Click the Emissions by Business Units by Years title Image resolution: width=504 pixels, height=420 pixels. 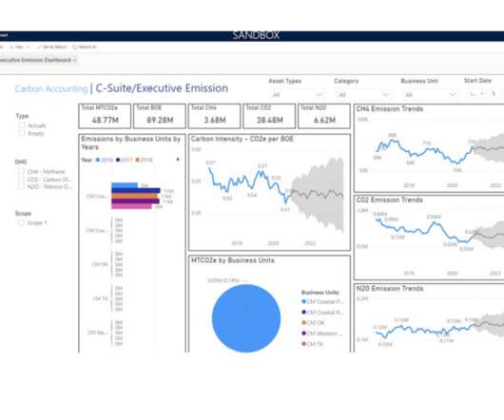tap(131, 143)
